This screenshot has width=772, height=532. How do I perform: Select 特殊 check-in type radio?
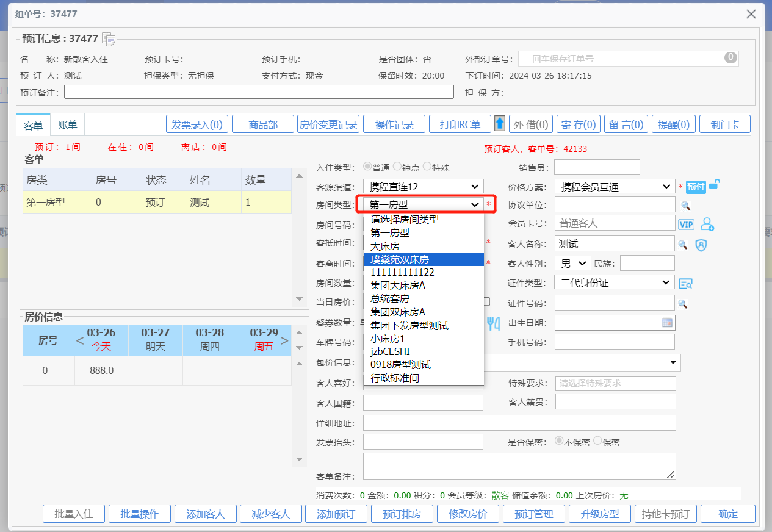click(427, 167)
